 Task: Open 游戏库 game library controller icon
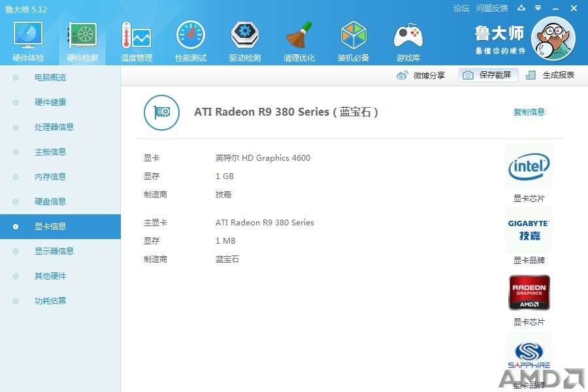(408, 35)
